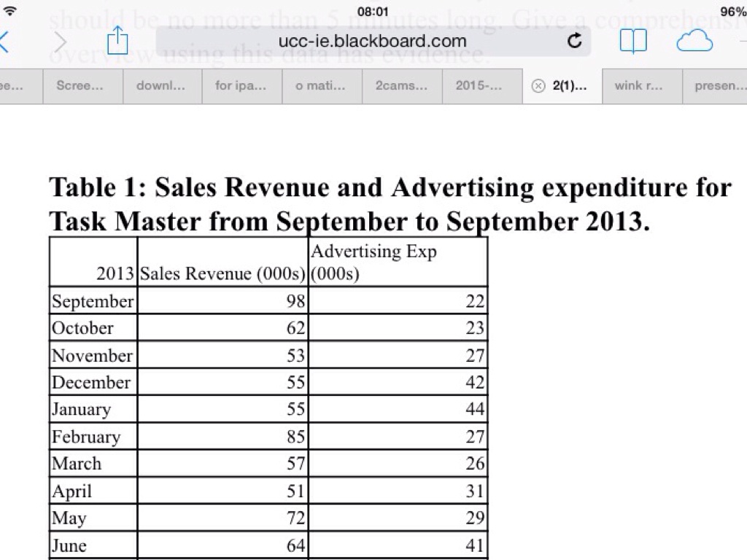Switch to the wink r... tab
This screenshot has width=747, height=560.
pos(639,86)
